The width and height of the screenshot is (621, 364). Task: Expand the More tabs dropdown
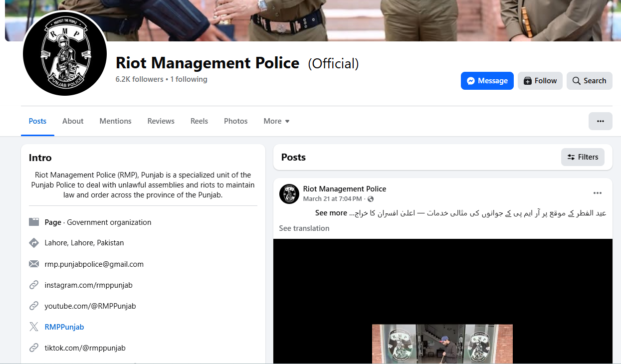(276, 121)
